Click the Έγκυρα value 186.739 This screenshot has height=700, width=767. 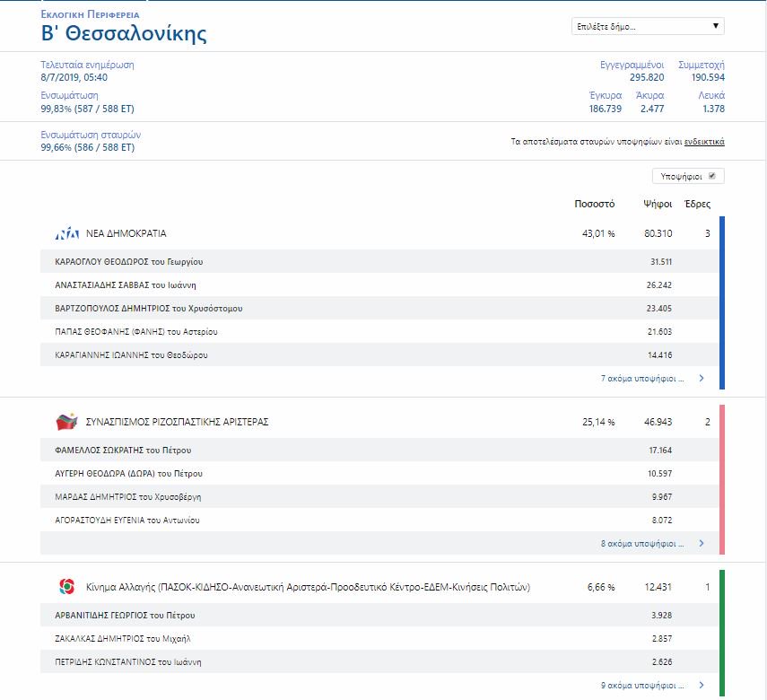point(606,109)
